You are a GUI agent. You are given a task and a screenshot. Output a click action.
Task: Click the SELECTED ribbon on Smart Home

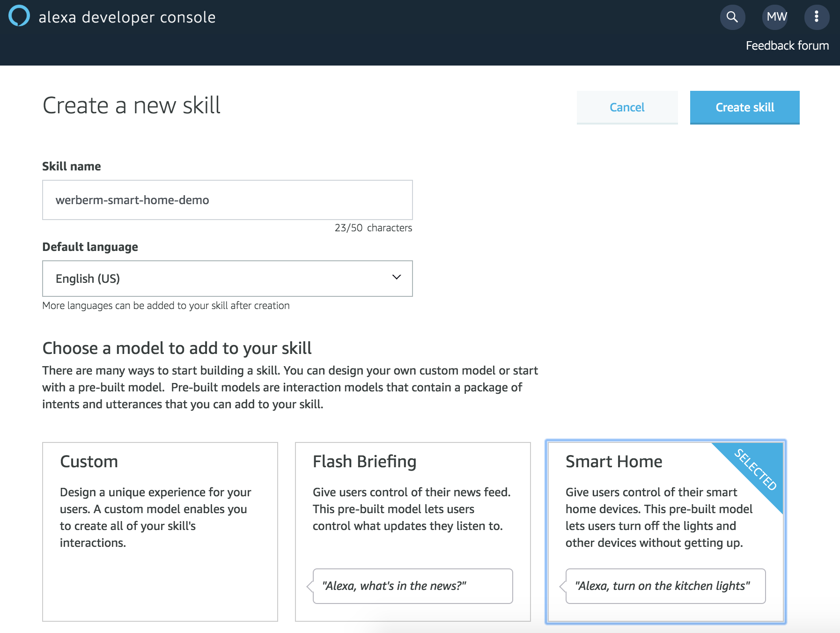pos(755,469)
